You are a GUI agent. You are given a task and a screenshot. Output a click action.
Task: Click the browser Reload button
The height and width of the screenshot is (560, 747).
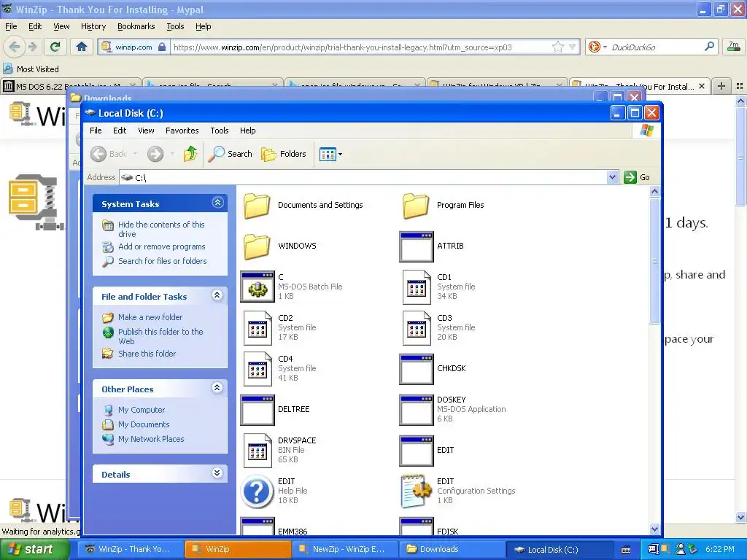tap(55, 47)
